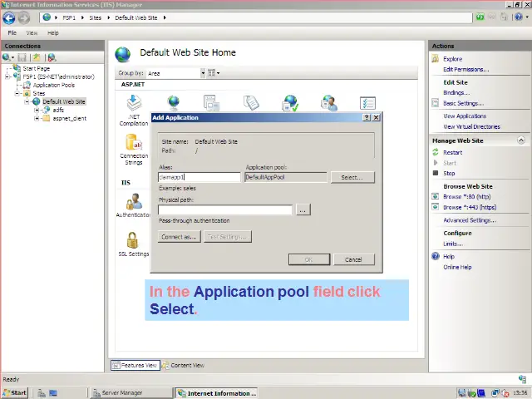Click the globe icon in address bar
The height and width of the screenshot is (399, 532).
47,17
